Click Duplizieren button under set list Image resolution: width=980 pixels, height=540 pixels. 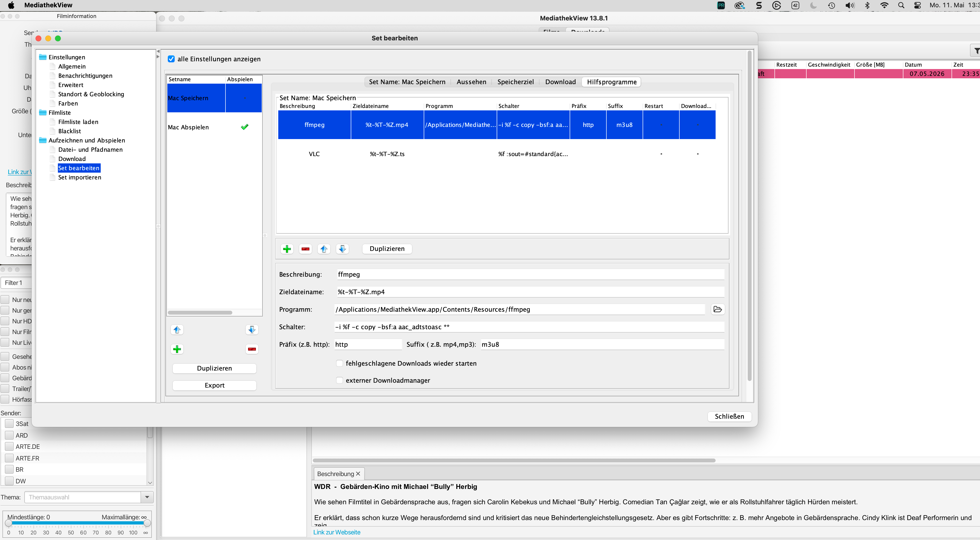[215, 368]
